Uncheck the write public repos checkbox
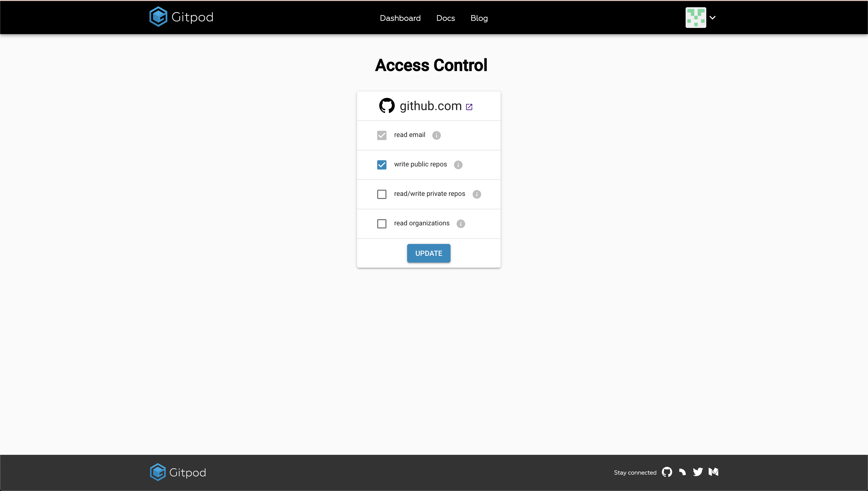The image size is (868, 491). click(x=382, y=165)
